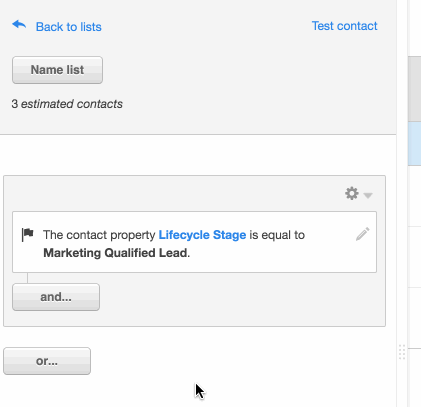Open the Back to lists link
The height and width of the screenshot is (407, 421).
pyautogui.click(x=68, y=27)
